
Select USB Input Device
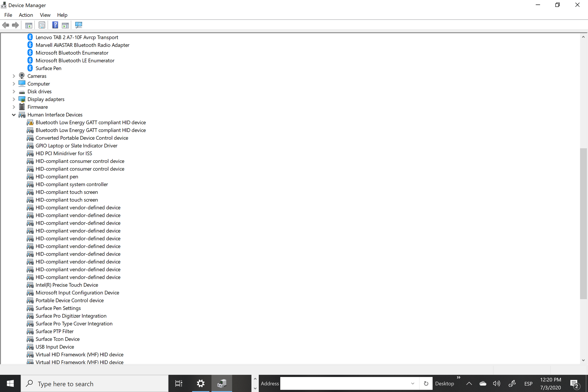tap(55, 347)
